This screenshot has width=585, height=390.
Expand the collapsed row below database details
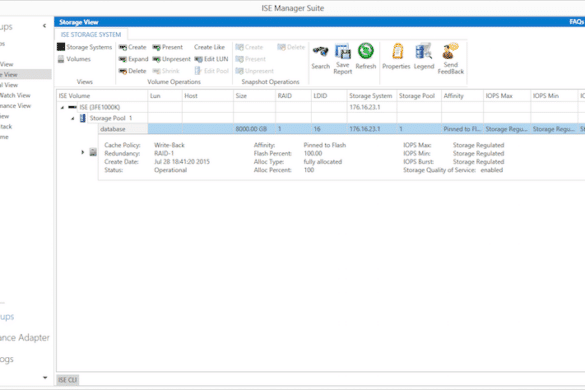tap(82, 152)
